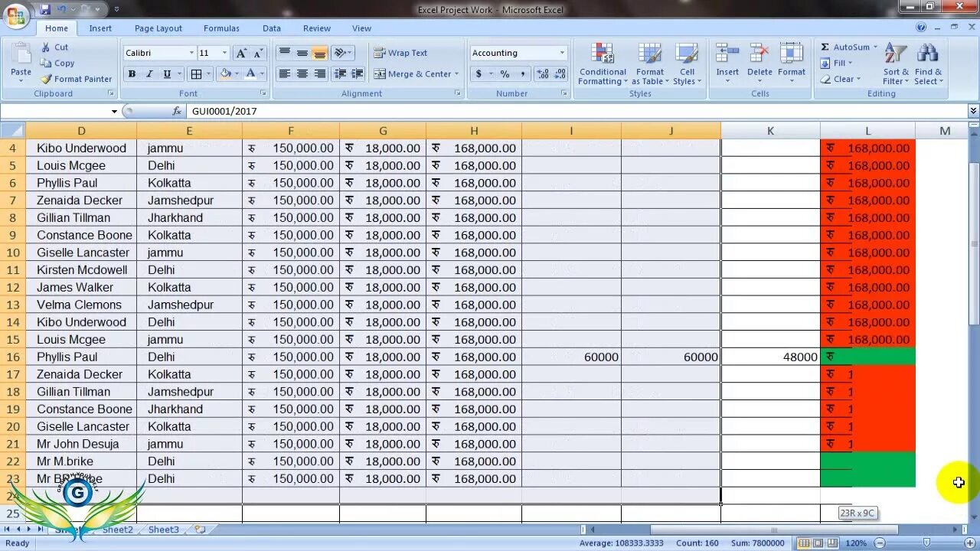Image resolution: width=980 pixels, height=551 pixels.
Task: Switch to the Insert ribbon tab
Action: [x=100, y=28]
